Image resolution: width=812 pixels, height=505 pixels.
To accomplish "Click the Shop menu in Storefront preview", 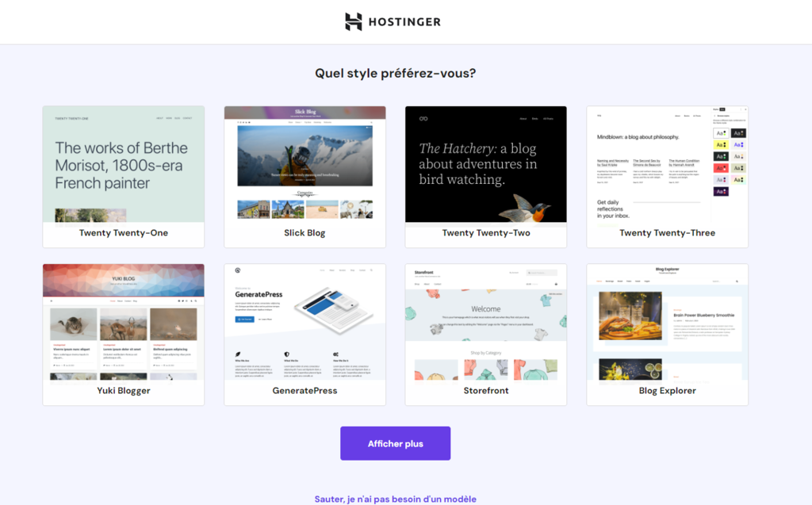I will click(x=416, y=284).
